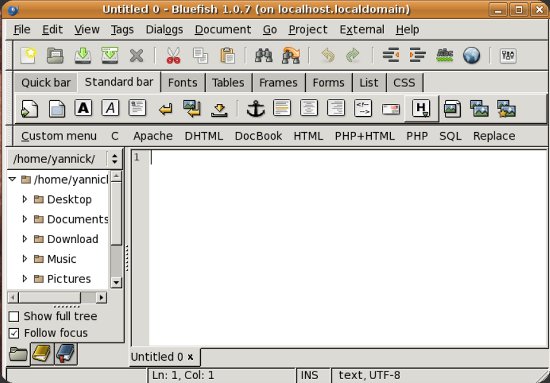Click the Unindent icon
This screenshot has height=383, width=550.
pyautogui.click(x=391, y=55)
